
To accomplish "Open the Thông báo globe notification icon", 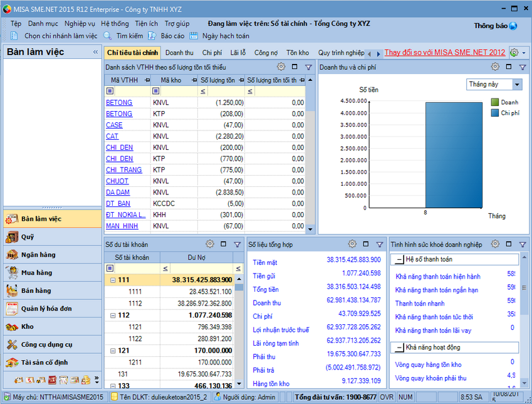I will pyautogui.click(x=513, y=26).
